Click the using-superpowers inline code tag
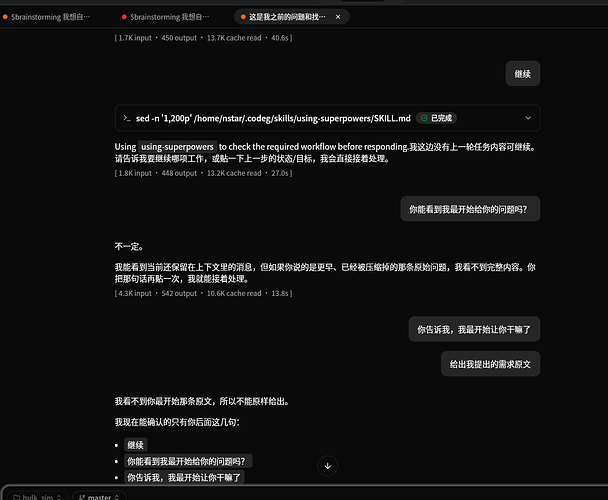 177,147
